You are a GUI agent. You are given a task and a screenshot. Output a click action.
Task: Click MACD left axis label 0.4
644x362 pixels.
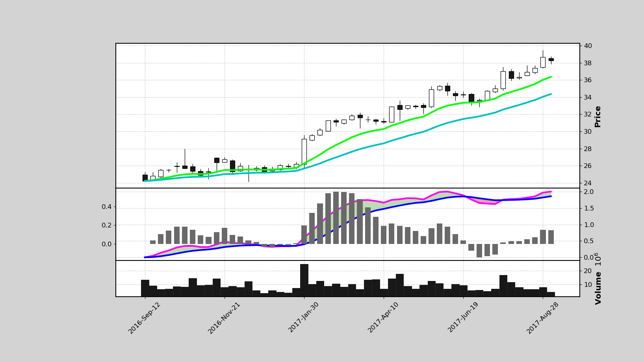click(x=107, y=207)
